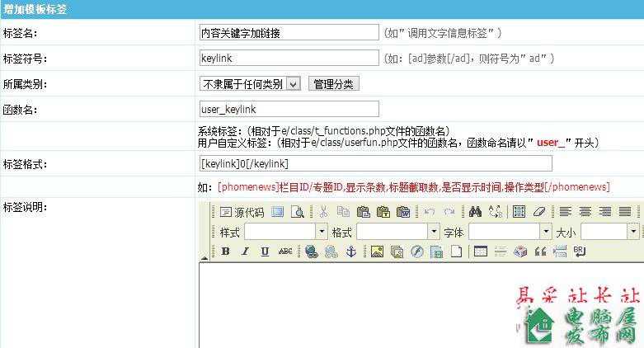The image size is (644, 348).
Task: Click the page-with-blocks icon before the blank-page icon
Action: [436, 251]
